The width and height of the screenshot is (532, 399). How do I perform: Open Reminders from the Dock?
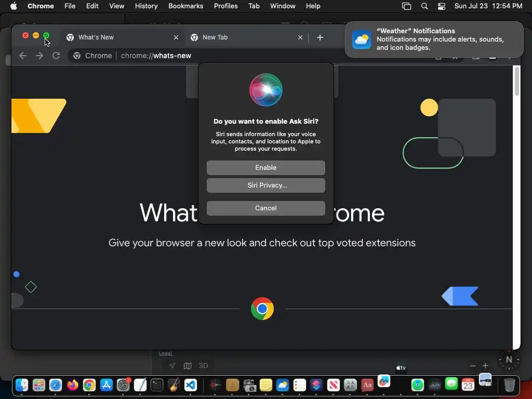coord(300,385)
